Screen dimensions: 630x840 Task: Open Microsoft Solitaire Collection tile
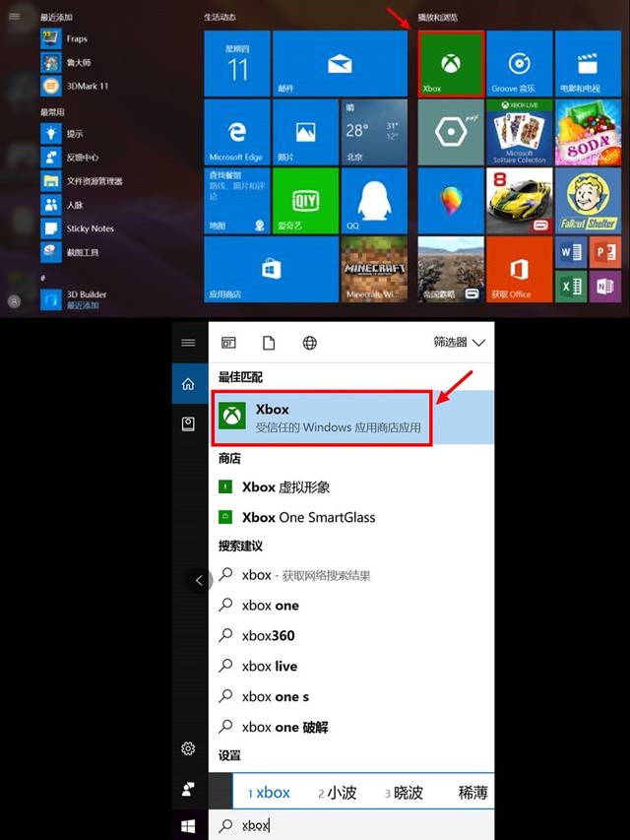[x=519, y=132]
